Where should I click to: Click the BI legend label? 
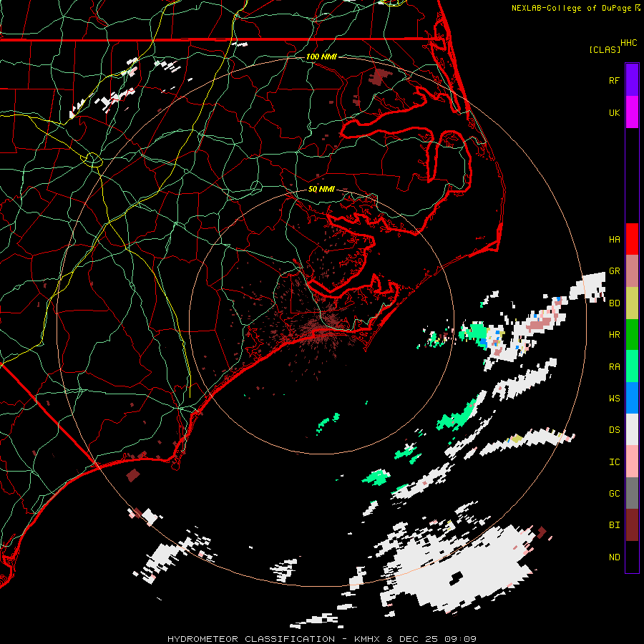click(x=614, y=525)
